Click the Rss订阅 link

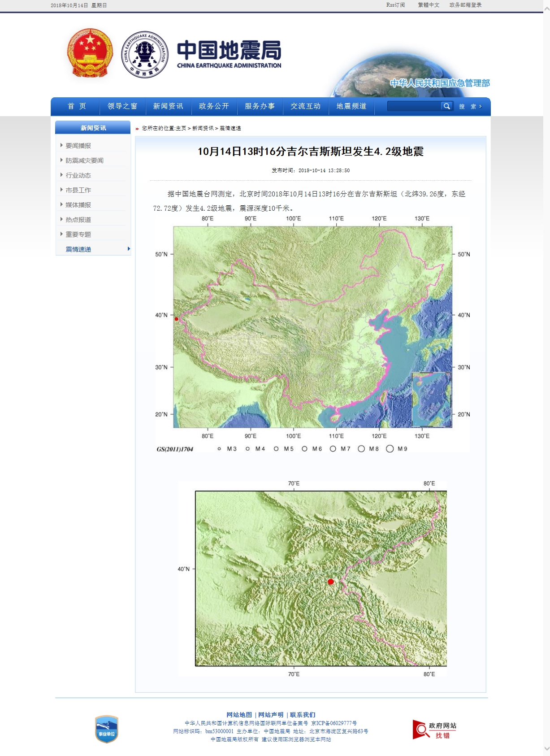click(x=395, y=5)
